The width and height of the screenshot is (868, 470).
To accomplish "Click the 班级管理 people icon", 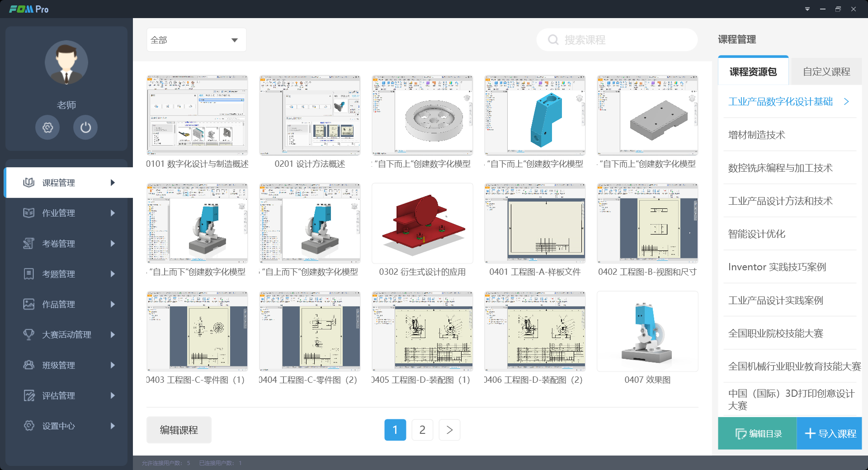I will pyautogui.click(x=29, y=365).
